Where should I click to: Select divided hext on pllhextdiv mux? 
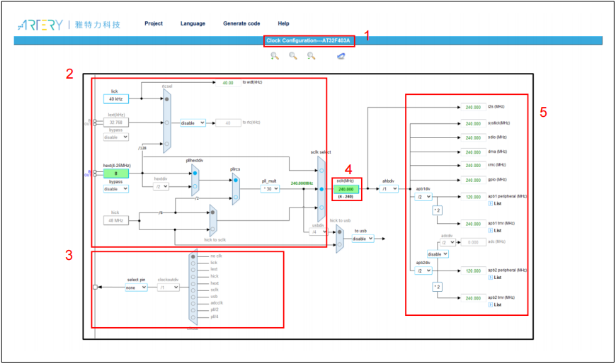click(195, 186)
